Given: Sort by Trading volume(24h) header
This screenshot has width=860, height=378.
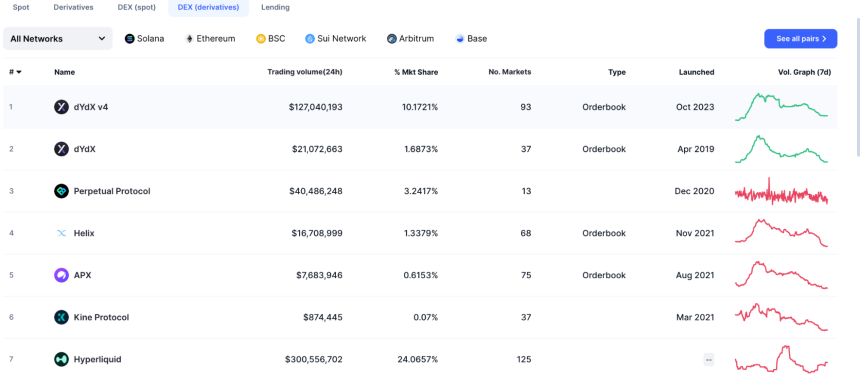Looking at the screenshot, I should (305, 72).
